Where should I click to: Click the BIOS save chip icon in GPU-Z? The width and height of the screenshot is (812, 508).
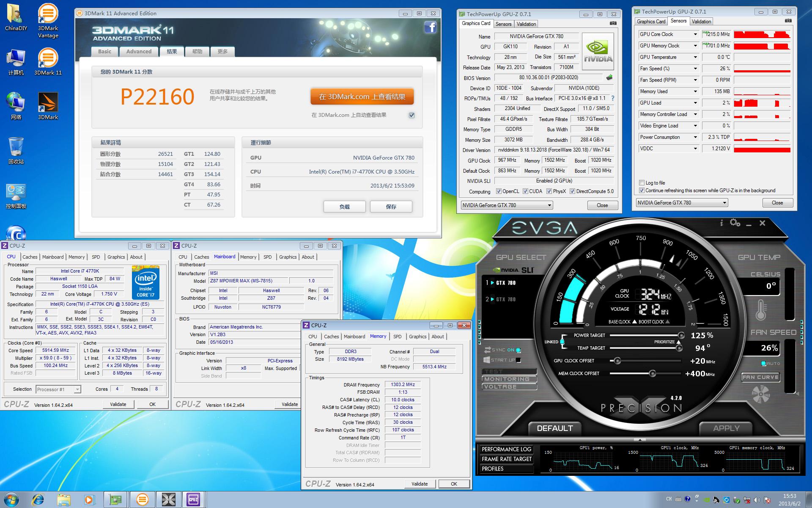point(609,77)
